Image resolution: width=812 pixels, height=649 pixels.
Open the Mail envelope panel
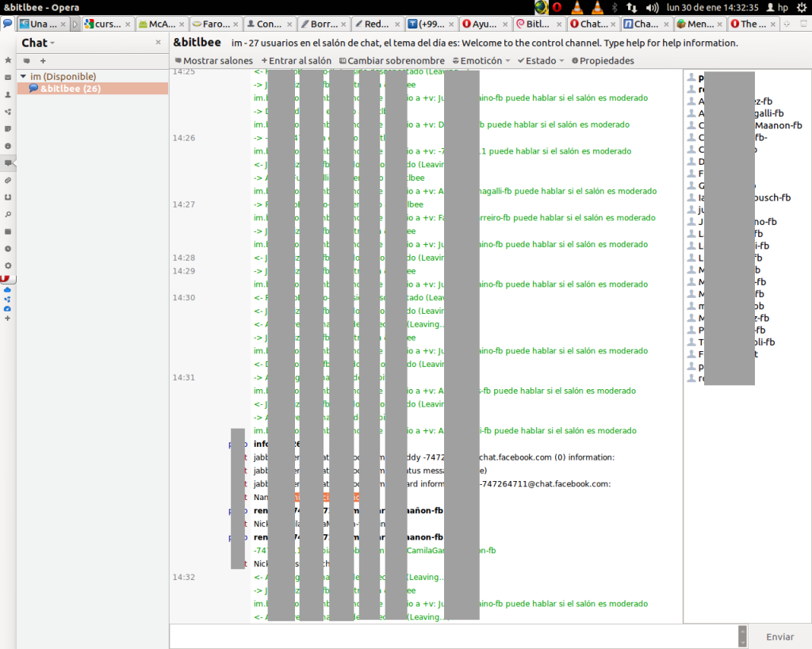tap(8, 77)
